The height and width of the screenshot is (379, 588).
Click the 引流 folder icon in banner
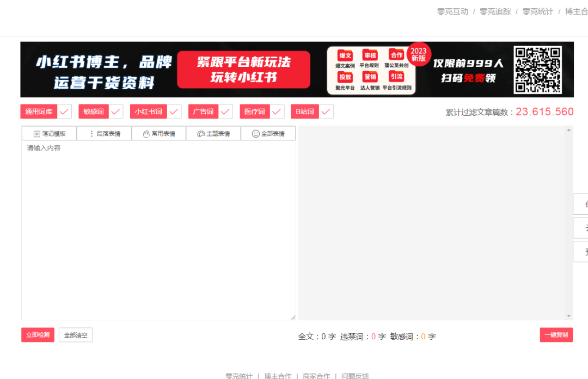[396, 77]
